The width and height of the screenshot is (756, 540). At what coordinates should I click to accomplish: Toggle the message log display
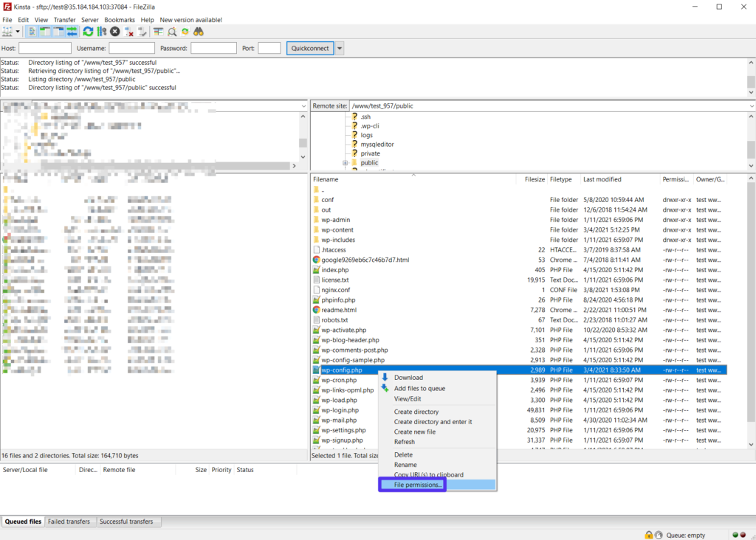coord(32,31)
